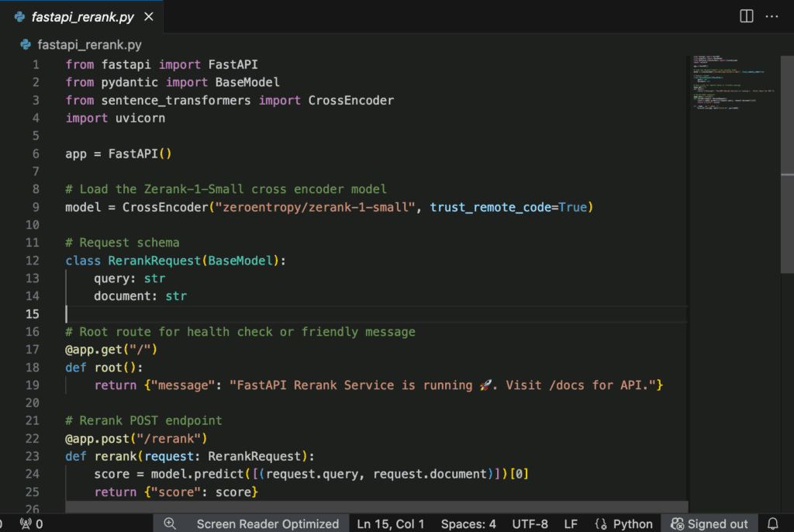The width and height of the screenshot is (794, 532).
Task: Click the code minimap preview
Action: coord(734,84)
